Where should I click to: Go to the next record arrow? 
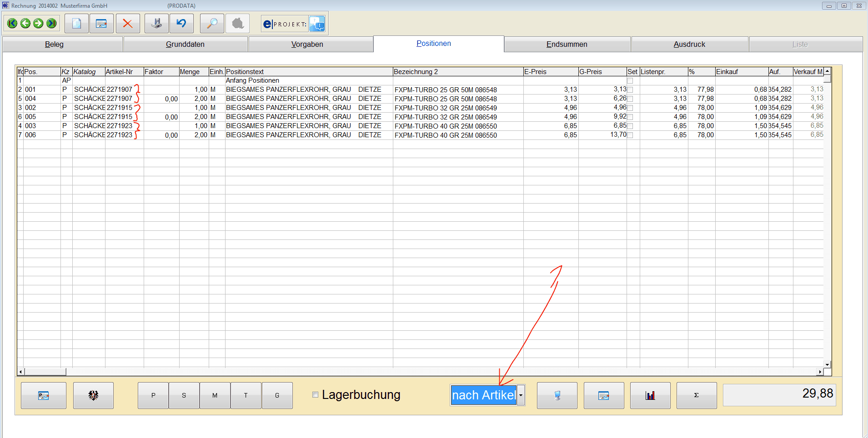coord(39,24)
